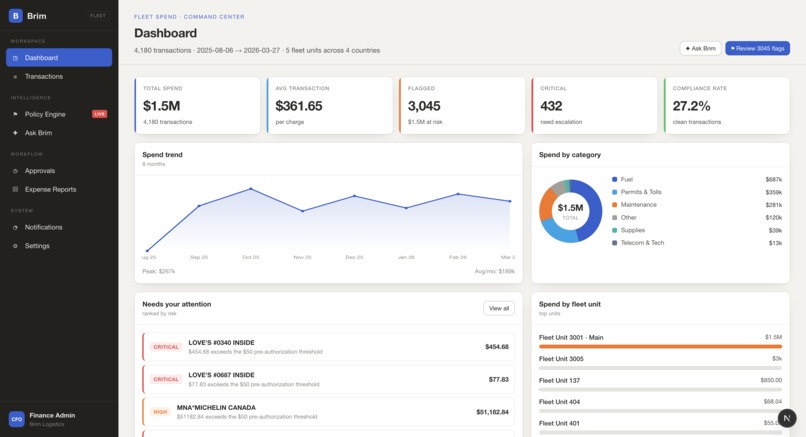
Task: Click the Telecom & Tech legend swatch
Action: (614, 243)
